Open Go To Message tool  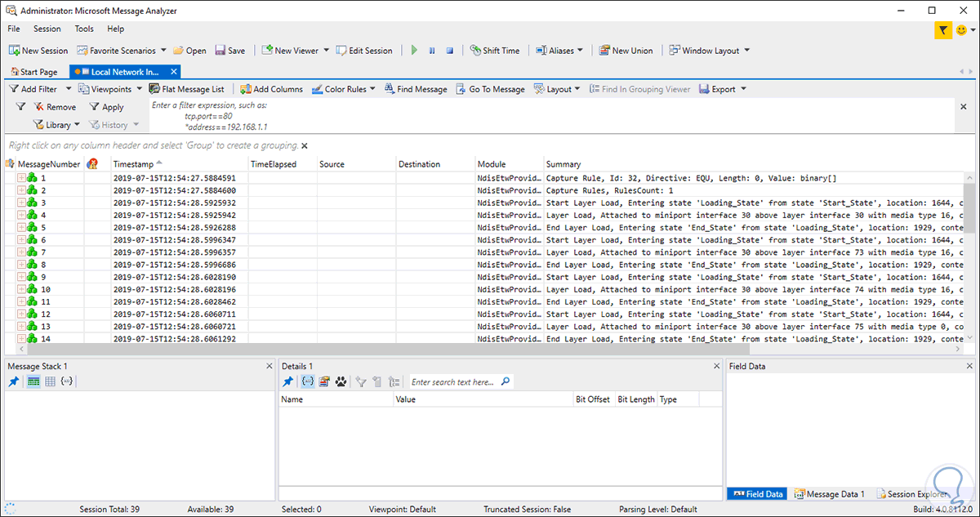(x=489, y=89)
